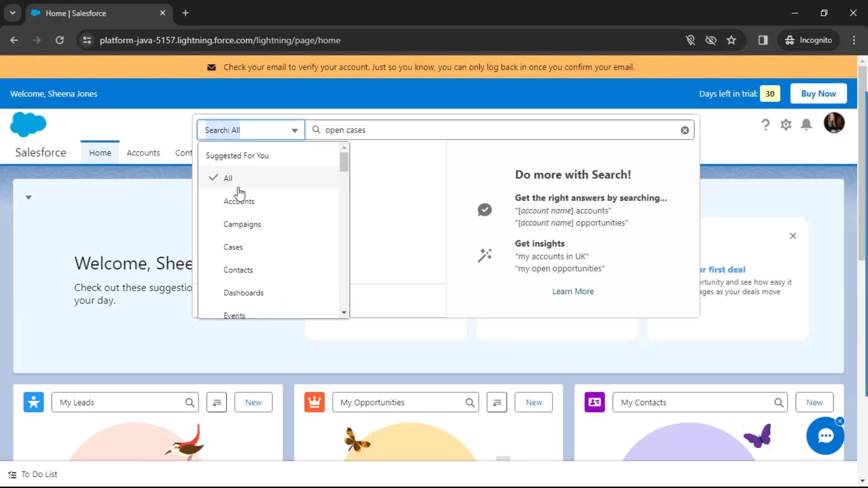Image resolution: width=868 pixels, height=488 pixels.
Task: Click the My Contacts list field
Action: pos(700,402)
